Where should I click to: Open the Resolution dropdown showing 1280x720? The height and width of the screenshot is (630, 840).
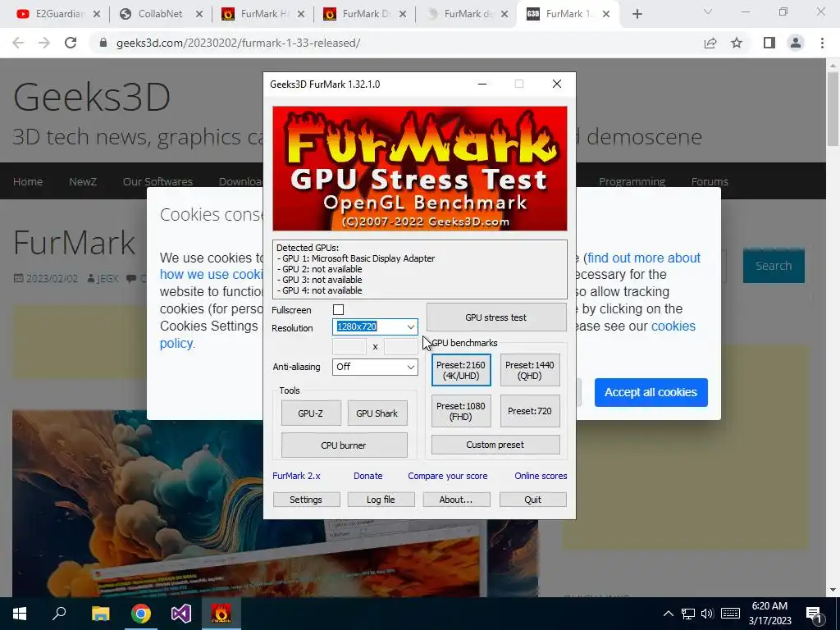[375, 326]
